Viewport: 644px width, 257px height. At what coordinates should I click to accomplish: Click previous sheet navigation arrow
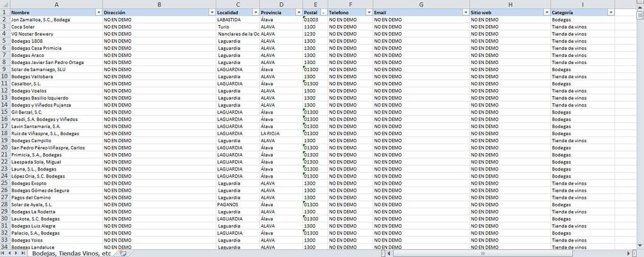click(11, 253)
